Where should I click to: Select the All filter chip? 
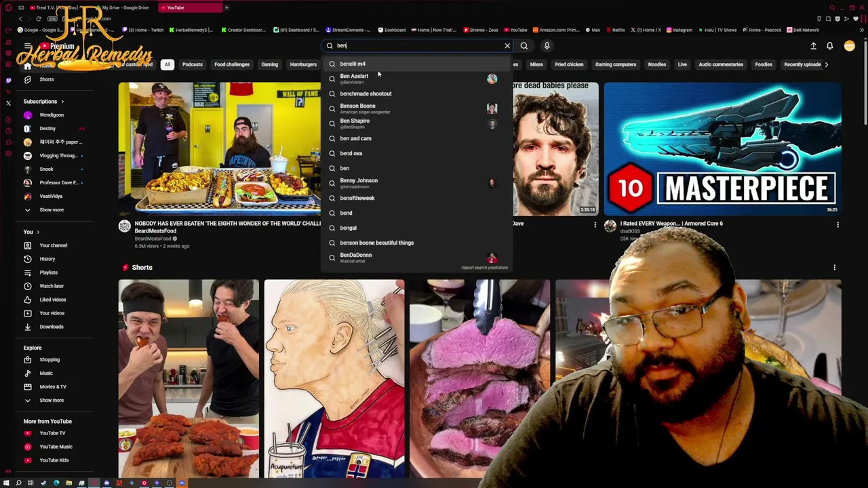(x=167, y=64)
